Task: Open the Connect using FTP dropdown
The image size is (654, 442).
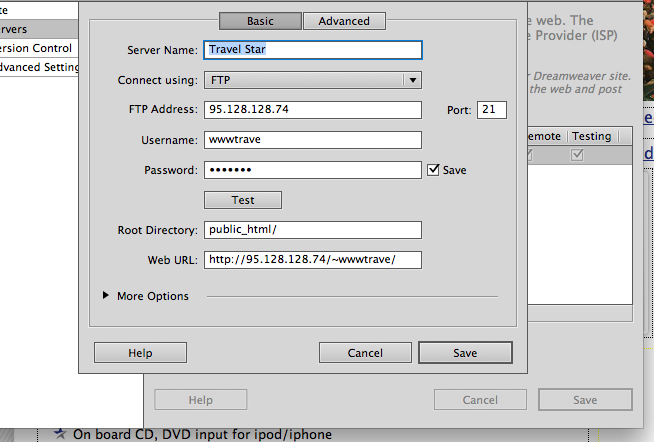Action: pyautogui.click(x=312, y=80)
